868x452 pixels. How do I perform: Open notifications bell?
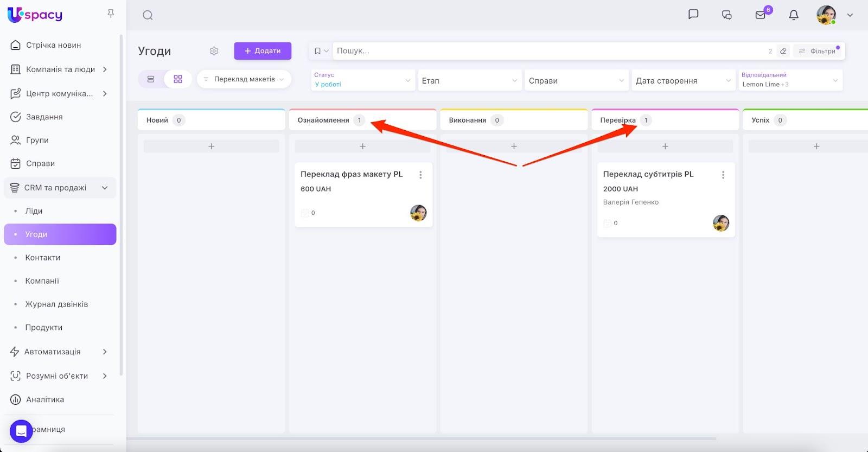(x=794, y=15)
